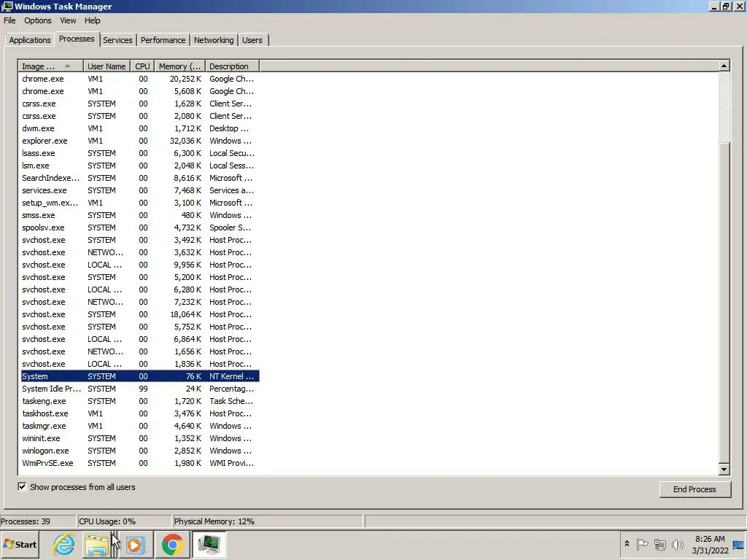
Task: Select the taskmgr.exe process row
Action: pyautogui.click(x=140, y=426)
